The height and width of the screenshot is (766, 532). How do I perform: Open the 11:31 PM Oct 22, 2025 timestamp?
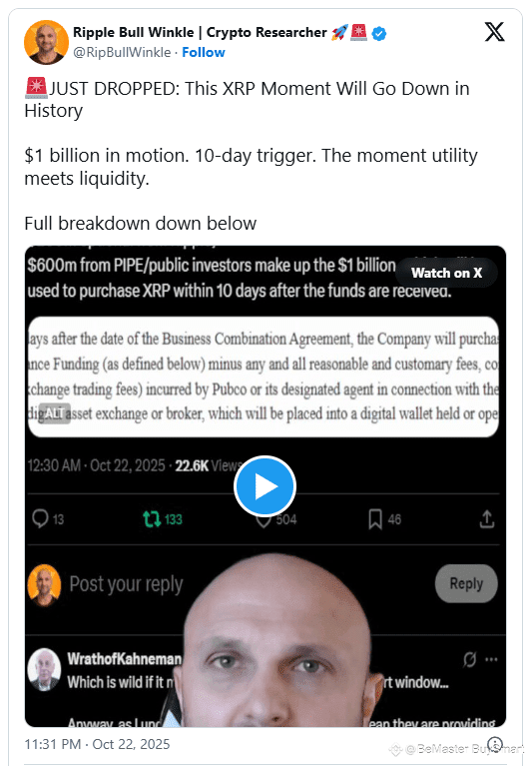97,744
